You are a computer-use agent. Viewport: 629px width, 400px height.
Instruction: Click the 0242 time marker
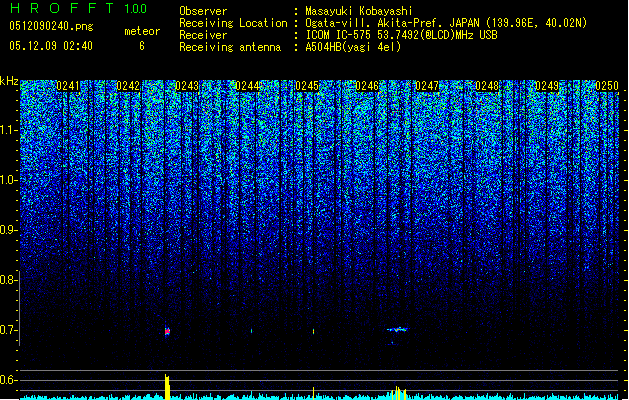pyautogui.click(x=128, y=86)
